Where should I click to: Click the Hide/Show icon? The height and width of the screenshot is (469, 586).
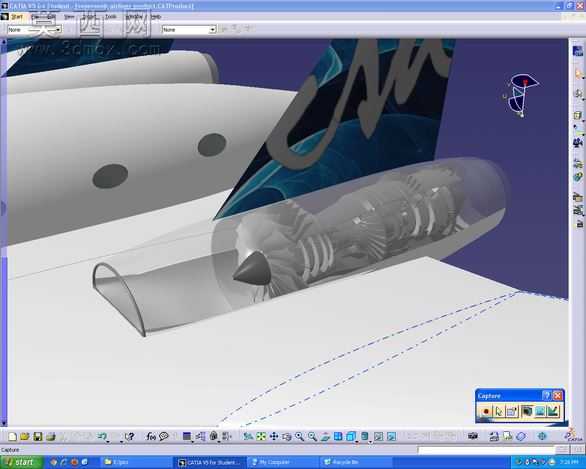[378, 436]
